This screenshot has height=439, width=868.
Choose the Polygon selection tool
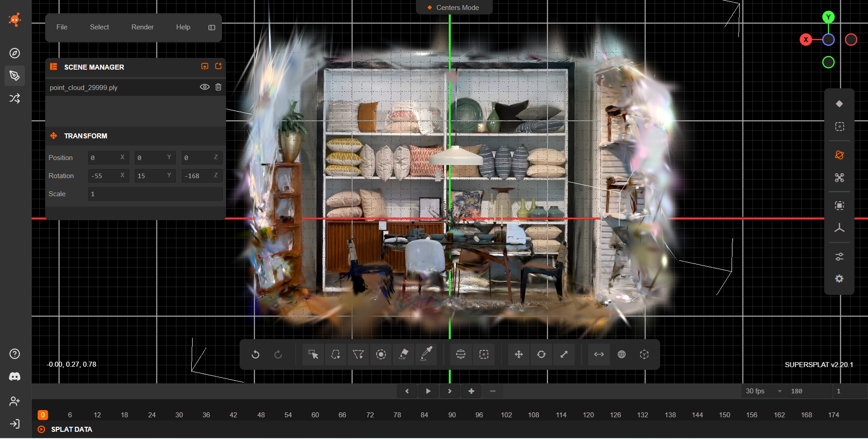coord(358,354)
